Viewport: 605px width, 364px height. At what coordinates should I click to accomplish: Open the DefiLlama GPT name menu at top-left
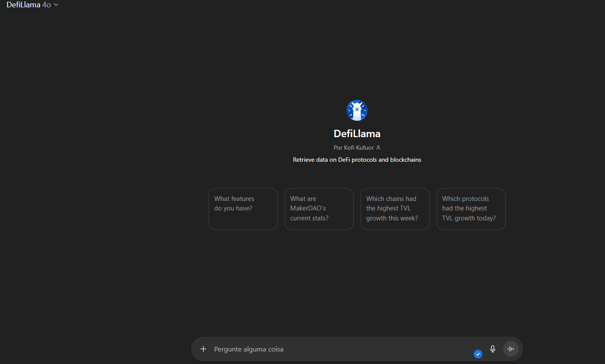tap(23, 5)
